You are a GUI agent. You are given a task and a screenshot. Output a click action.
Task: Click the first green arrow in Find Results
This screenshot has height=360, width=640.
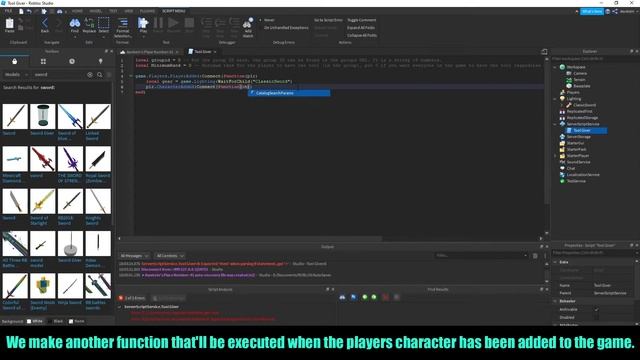click(364, 297)
